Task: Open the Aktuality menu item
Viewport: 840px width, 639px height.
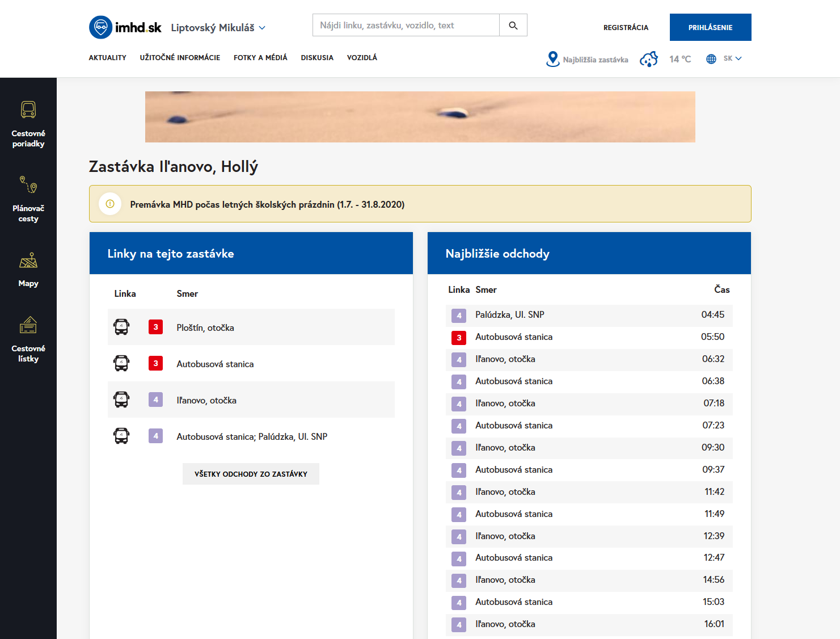Action: [107, 58]
